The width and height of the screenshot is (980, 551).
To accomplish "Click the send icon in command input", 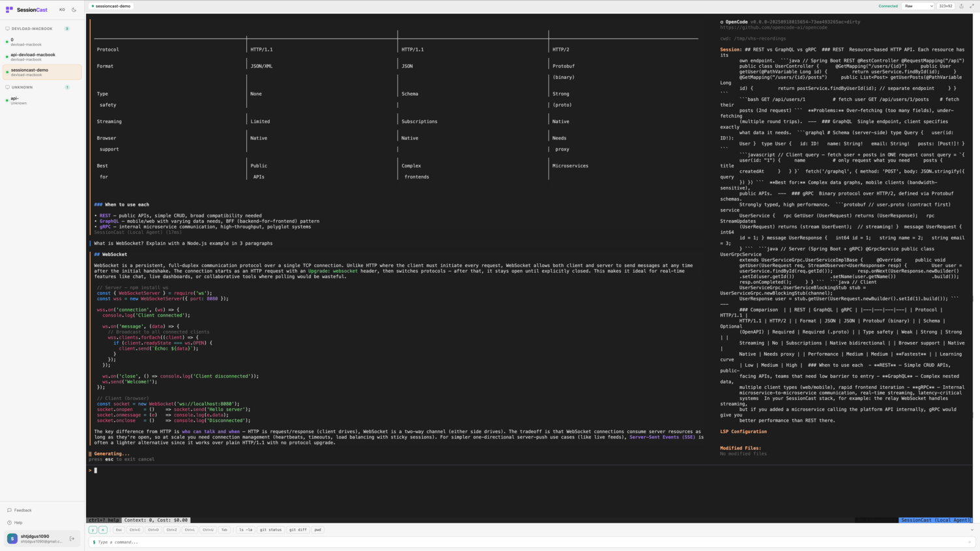I will coord(970,542).
